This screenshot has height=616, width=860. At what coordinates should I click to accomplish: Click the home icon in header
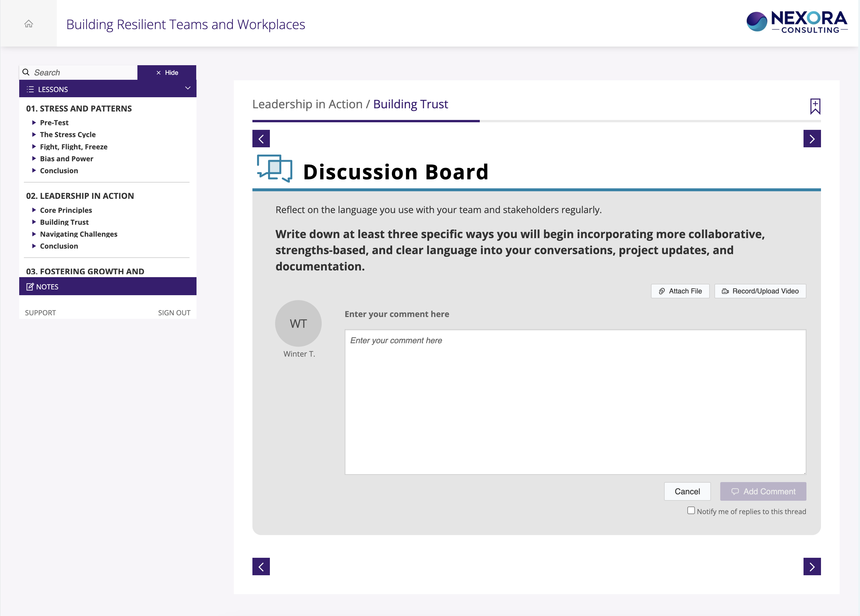pyautogui.click(x=29, y=24)
